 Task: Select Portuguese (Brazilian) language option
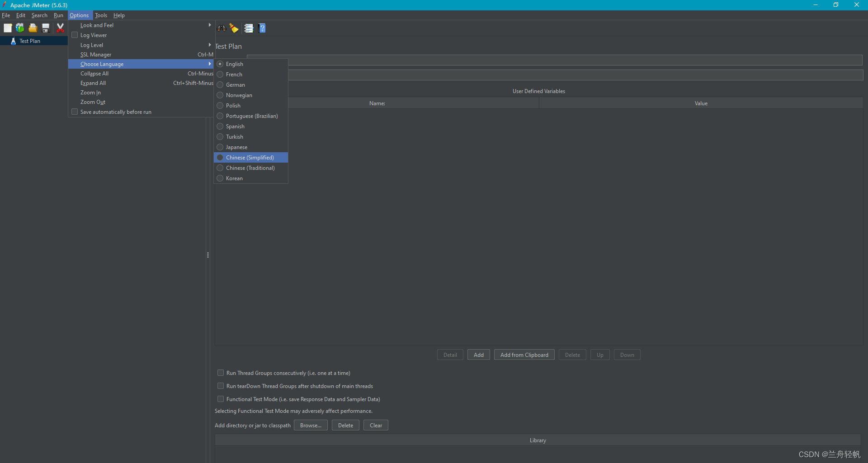251,116
